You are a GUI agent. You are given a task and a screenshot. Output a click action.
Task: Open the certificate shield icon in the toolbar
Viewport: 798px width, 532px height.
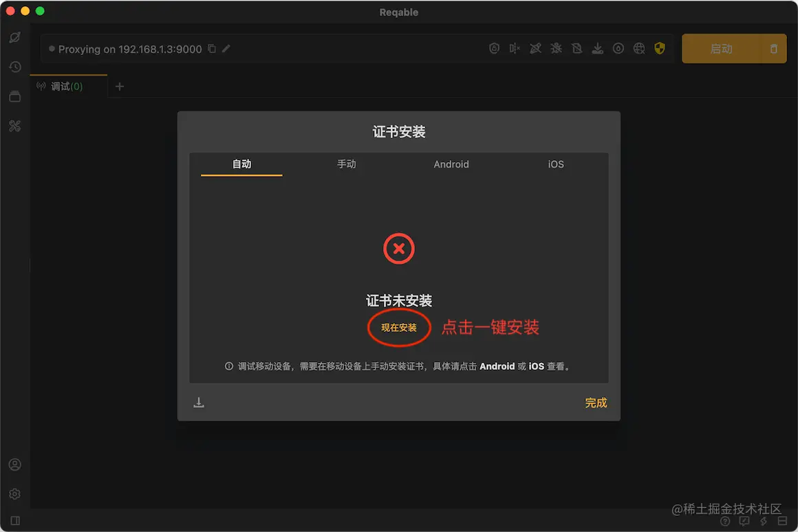click(660, 48)
